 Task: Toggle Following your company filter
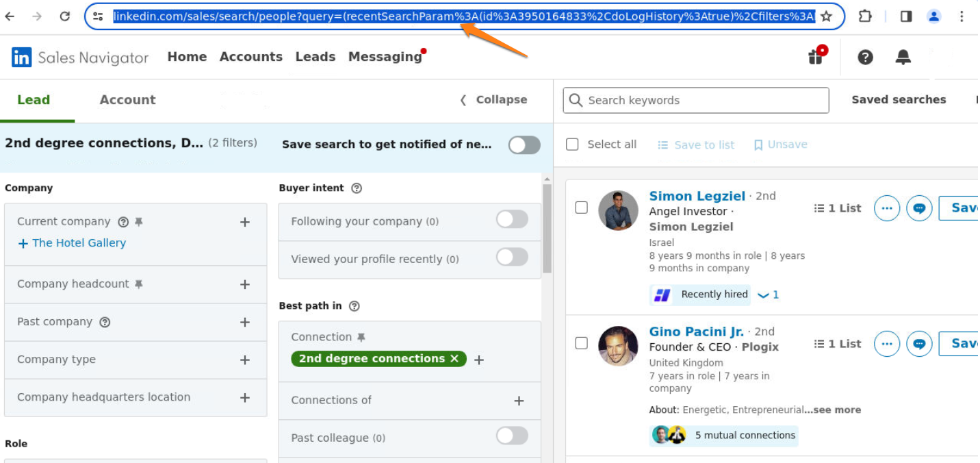512,220
